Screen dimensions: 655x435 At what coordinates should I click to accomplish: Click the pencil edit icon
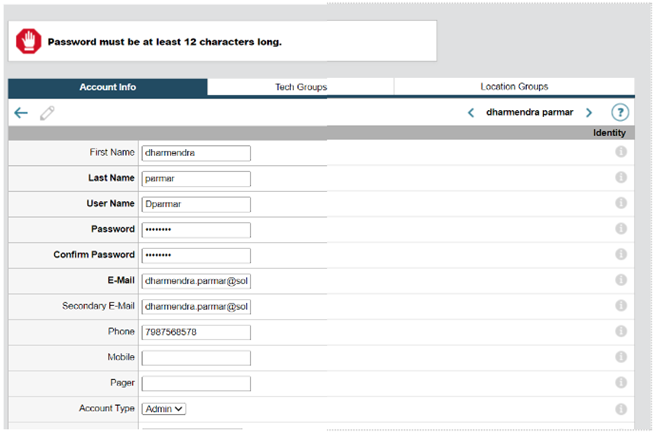pyautogui.click(x=47, y=113)
